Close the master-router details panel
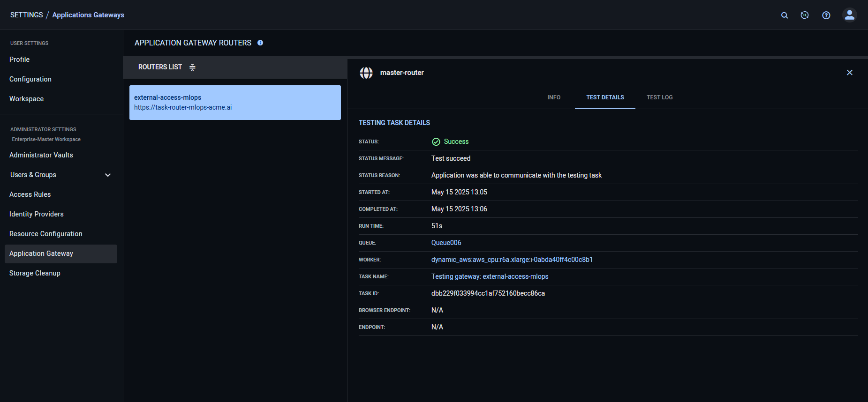868x402 pixels. point(849,73)
